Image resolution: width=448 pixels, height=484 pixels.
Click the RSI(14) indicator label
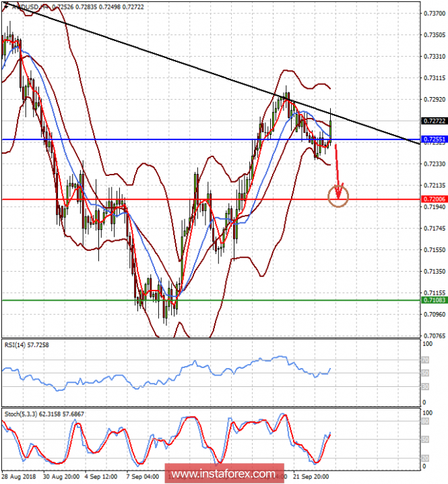coord(26,344)
